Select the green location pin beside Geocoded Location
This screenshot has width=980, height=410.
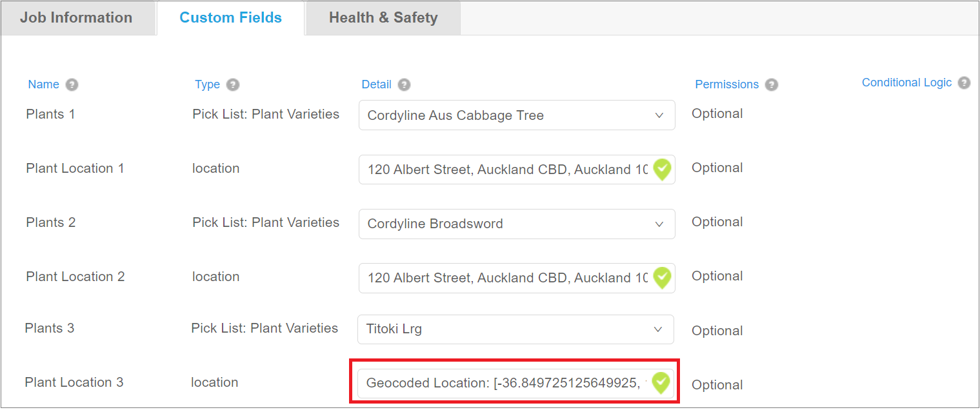tap(661, 383)
